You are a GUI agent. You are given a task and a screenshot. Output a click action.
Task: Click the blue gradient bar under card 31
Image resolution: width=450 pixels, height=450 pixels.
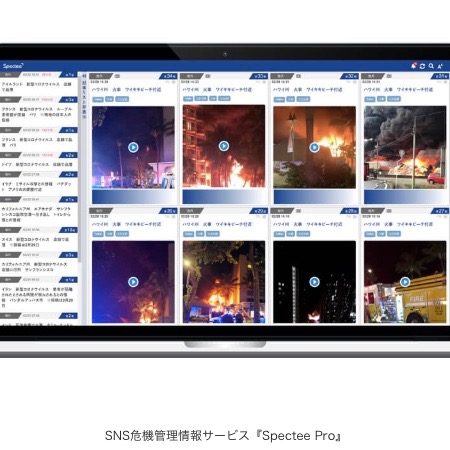405,197
